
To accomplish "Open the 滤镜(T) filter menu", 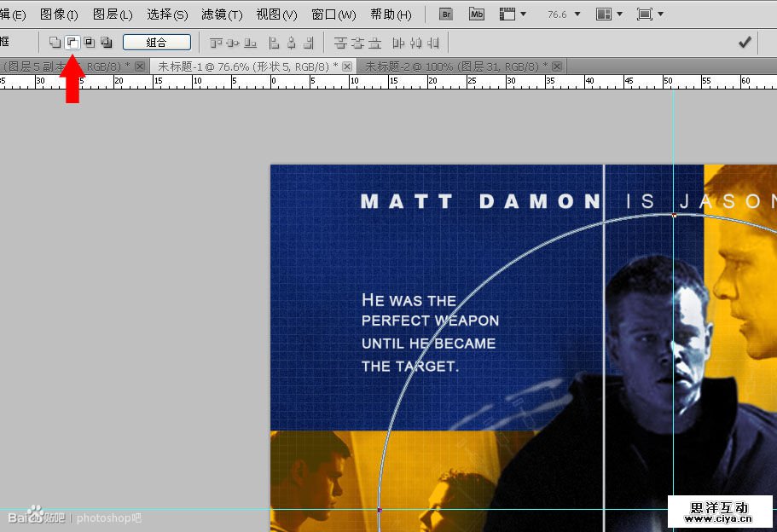I will 222,14.
